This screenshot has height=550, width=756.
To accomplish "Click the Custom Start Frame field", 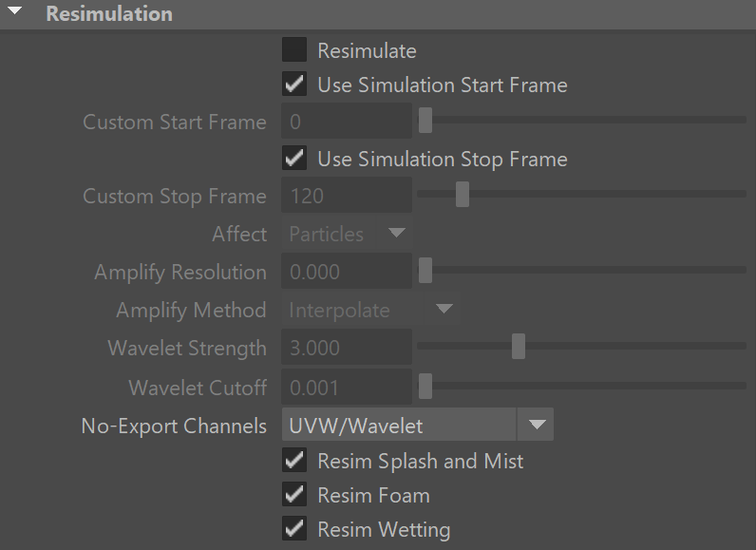I will (347, 121).
